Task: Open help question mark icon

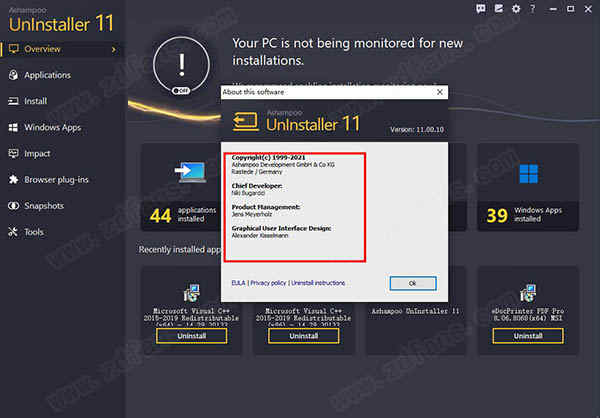Action: [x=532, y=8]
